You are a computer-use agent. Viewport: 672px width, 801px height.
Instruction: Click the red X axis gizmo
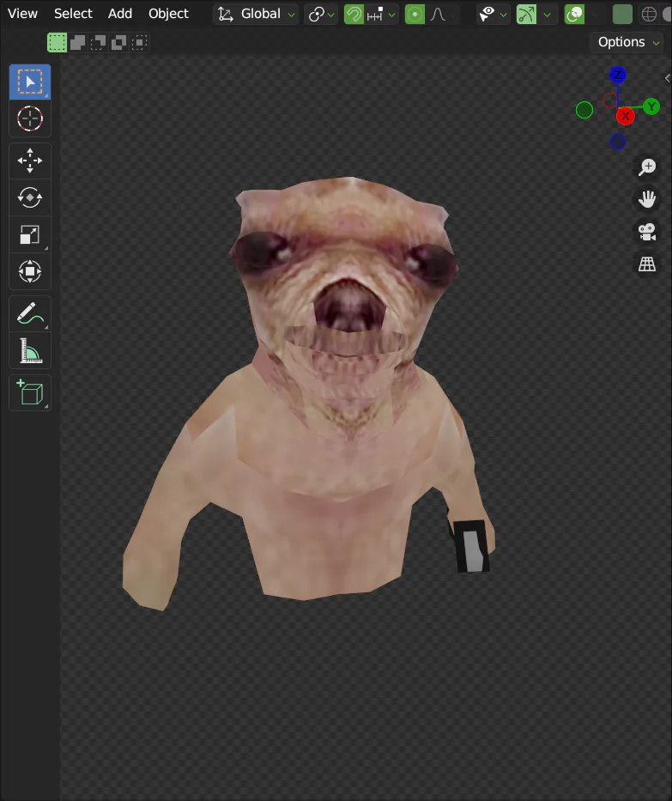point(625,116)
